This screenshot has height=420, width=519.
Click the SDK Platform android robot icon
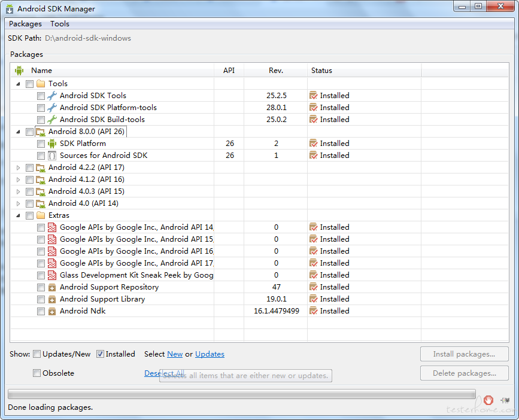(52, 144)
